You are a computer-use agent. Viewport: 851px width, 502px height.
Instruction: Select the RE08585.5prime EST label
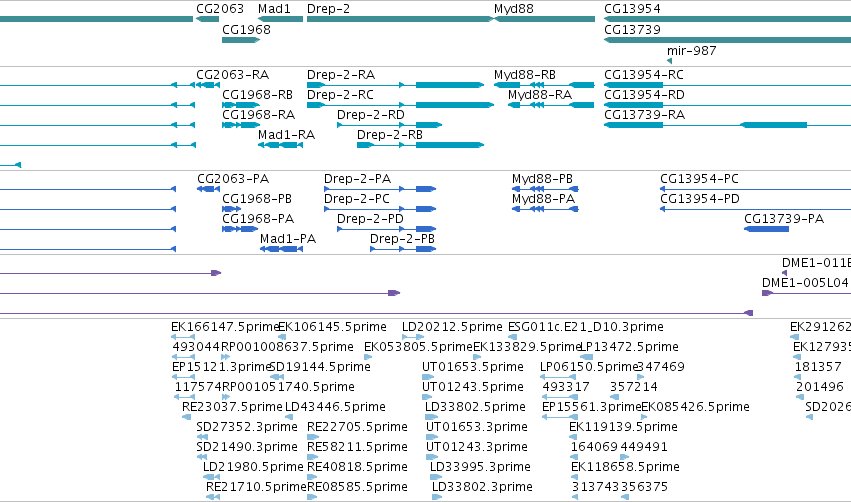(x=357, y=487)
